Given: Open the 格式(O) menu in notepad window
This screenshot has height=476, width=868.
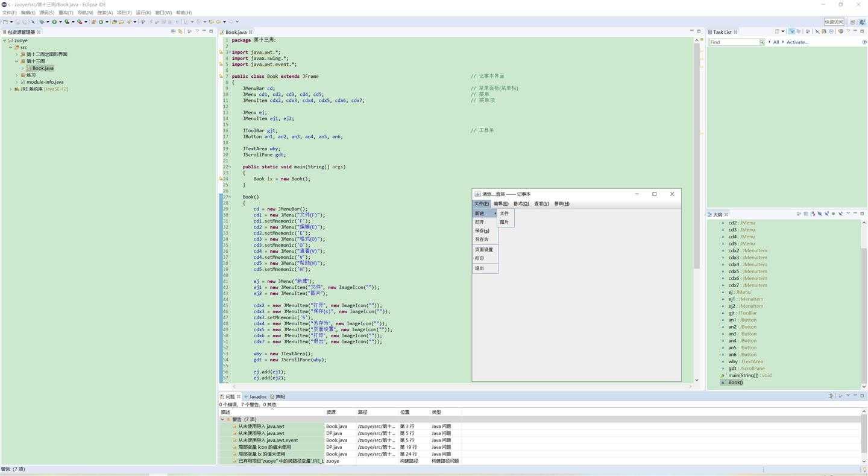Looking at the screenshot, I should (521, 204).
